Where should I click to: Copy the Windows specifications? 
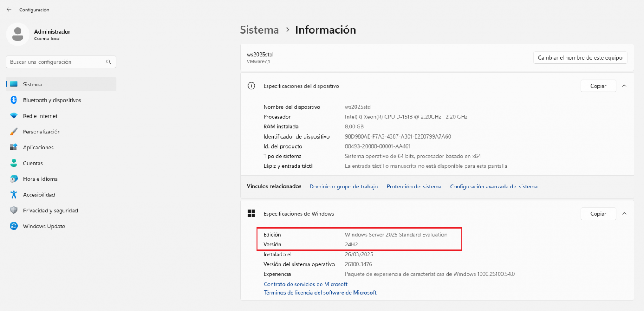[x=598, y=214]
